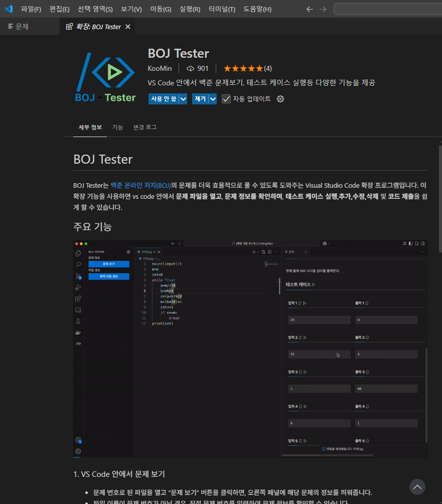Go back with the left arrow
Image resolution: width=442 pixels, height=504 pixels.
coord(310,10)
